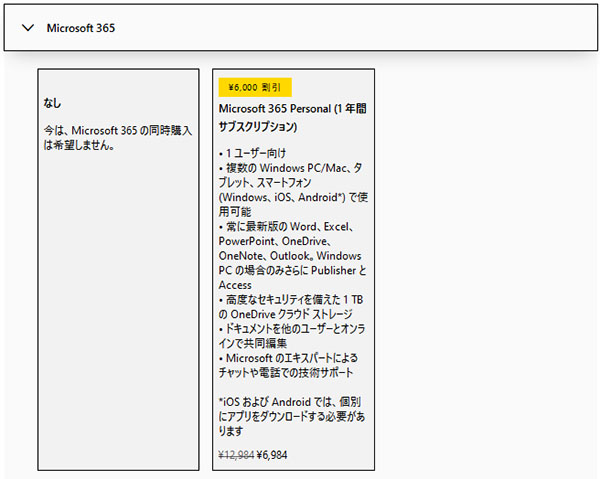The height and width of the screenshot is (479, 600).
Task: Click the Microsoft 365 section header title
Action: coord(81,28)
